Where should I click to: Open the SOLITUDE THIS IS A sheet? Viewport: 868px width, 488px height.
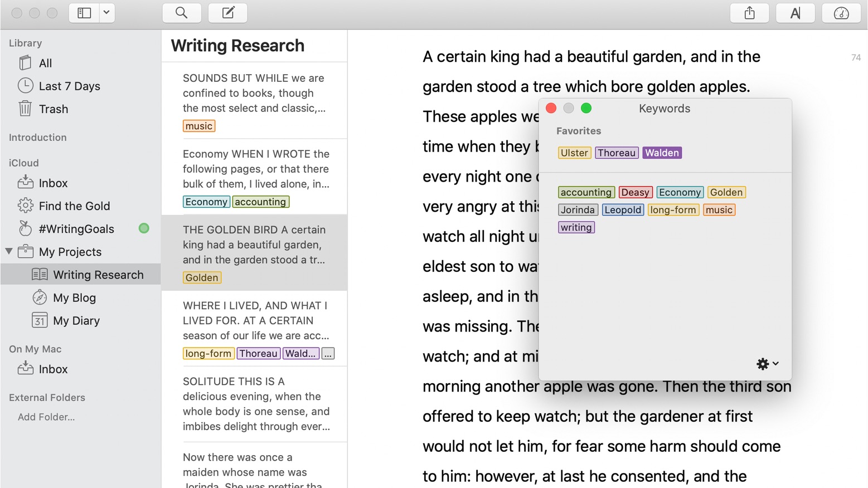[x=254, y=404]
